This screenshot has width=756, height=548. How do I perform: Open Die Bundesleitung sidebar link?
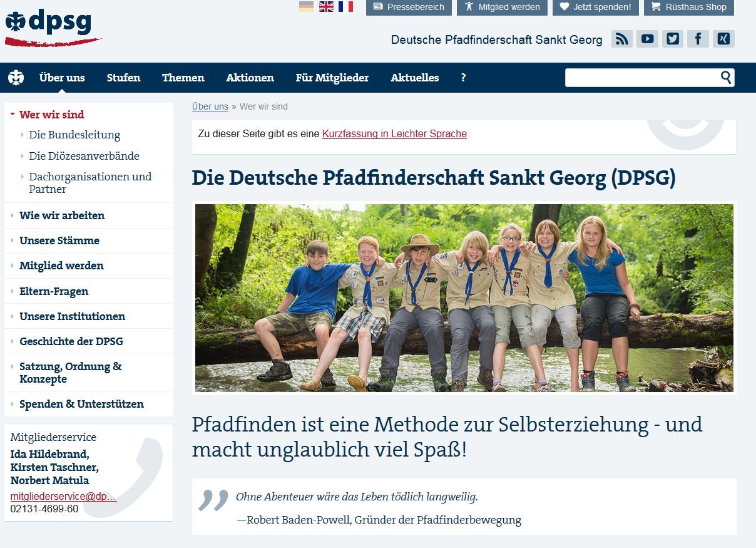point(74,135)
